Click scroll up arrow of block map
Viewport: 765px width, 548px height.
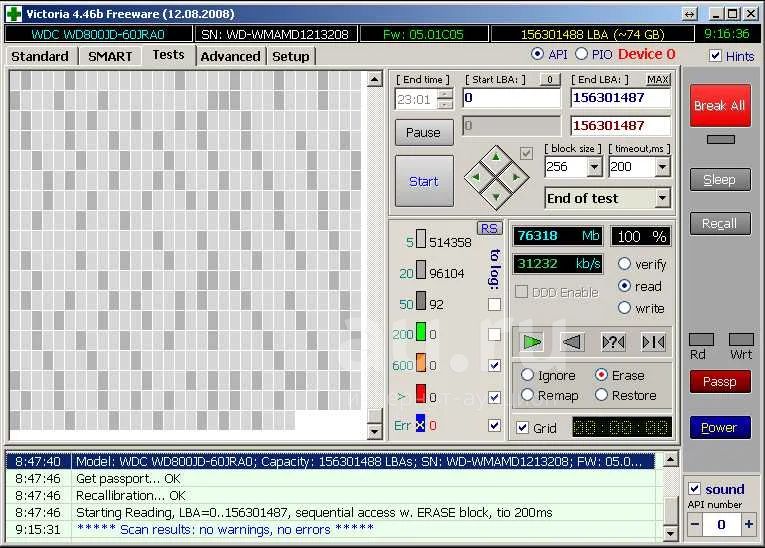pos(374,80)
